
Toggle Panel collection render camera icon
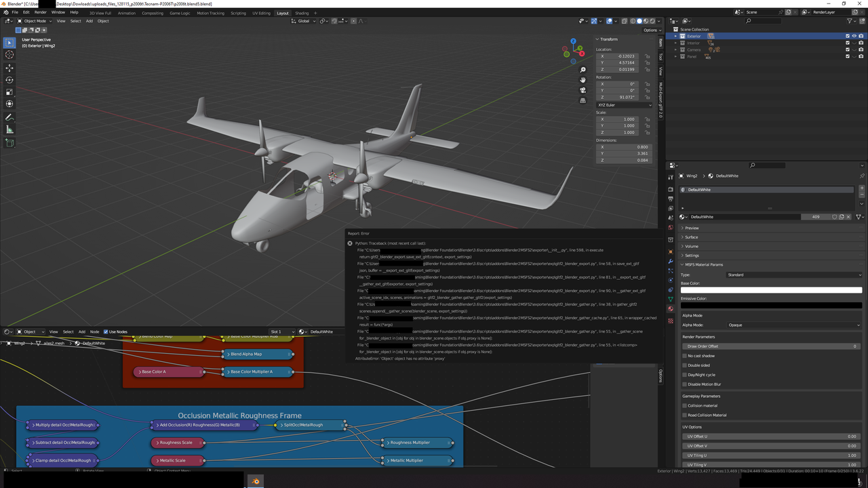coord(861,57)
